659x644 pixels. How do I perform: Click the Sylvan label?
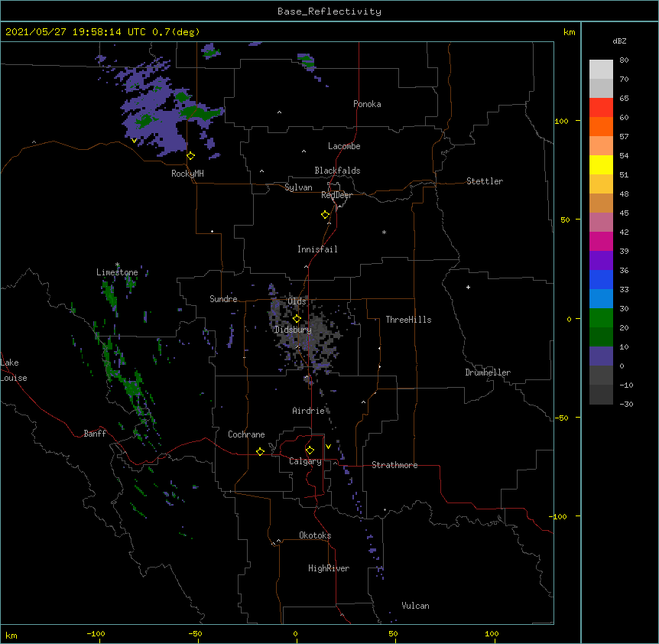298,187
